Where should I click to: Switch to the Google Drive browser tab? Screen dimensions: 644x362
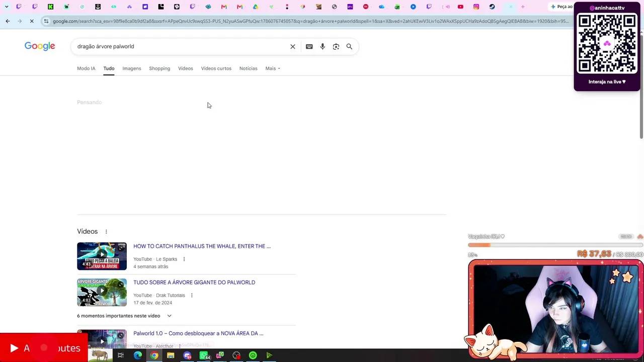tap(256, 7)
